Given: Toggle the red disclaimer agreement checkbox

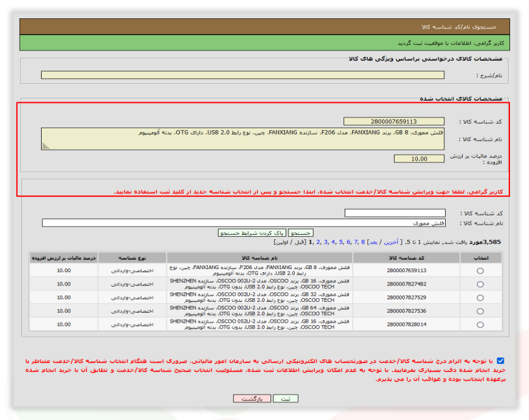Looking at the screenshot, I should coord(501,361).
